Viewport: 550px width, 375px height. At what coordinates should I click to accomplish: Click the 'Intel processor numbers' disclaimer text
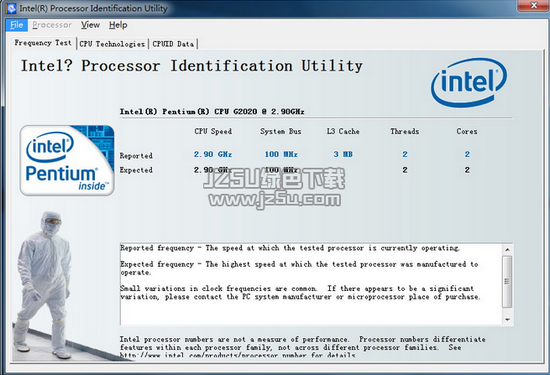pos(302,343)
